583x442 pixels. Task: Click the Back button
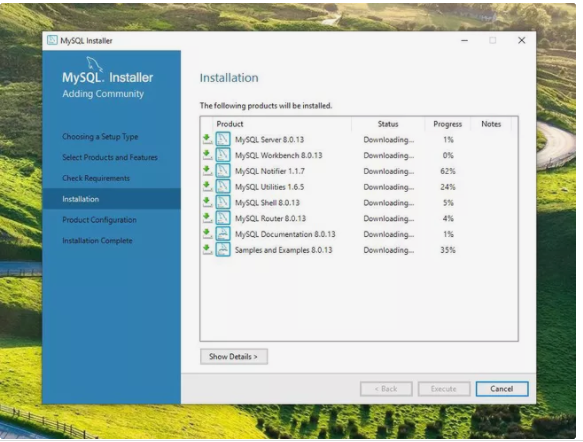tap(386, 389)
